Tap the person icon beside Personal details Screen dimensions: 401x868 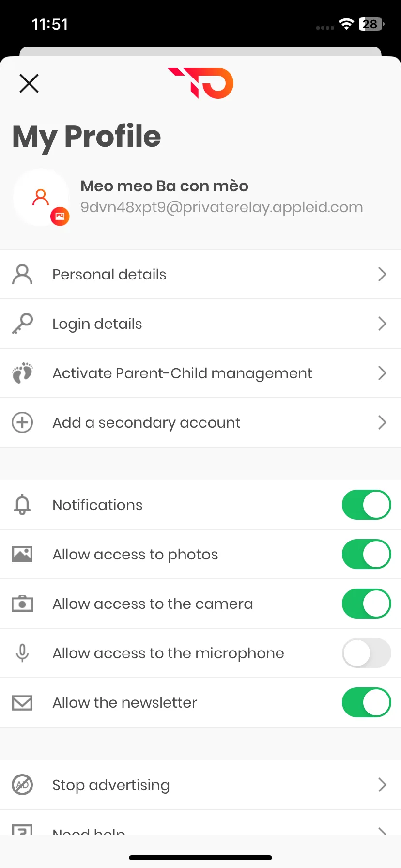[x=22, y=274]
